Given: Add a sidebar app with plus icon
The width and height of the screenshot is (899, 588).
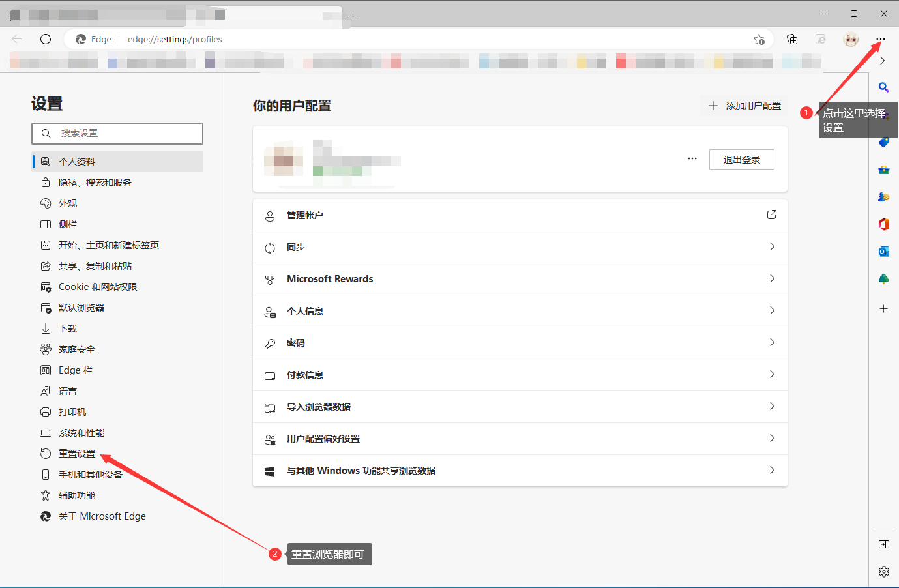Looking at the screenshot, I should 884,308.
